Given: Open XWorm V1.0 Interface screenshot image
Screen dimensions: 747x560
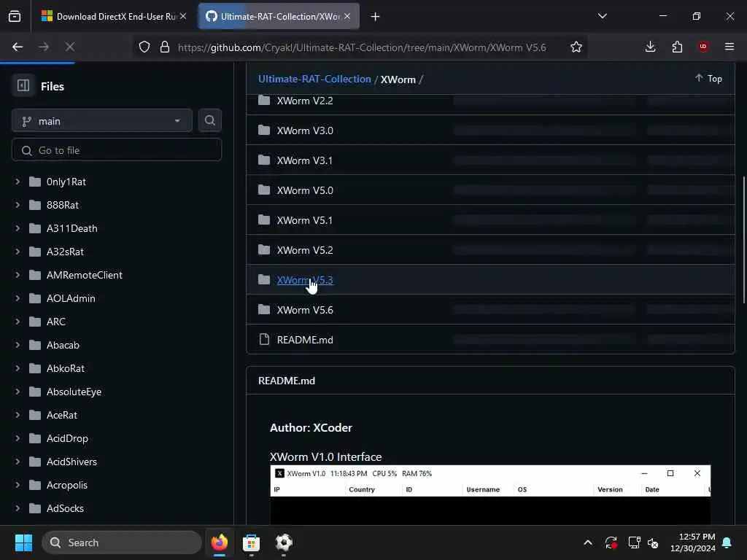Looking at the screenshot, I should click(x=490, y=495).
